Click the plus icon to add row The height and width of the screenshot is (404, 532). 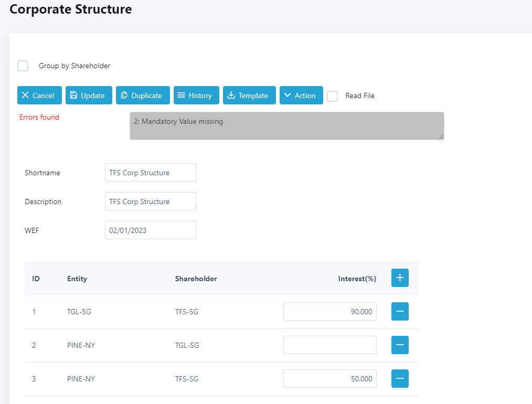400,278
